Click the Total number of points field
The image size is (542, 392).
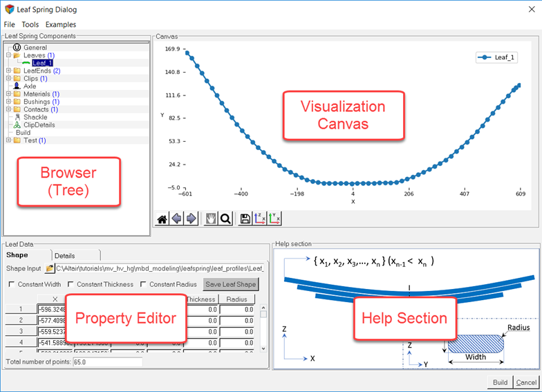click(x=103, y=362)
